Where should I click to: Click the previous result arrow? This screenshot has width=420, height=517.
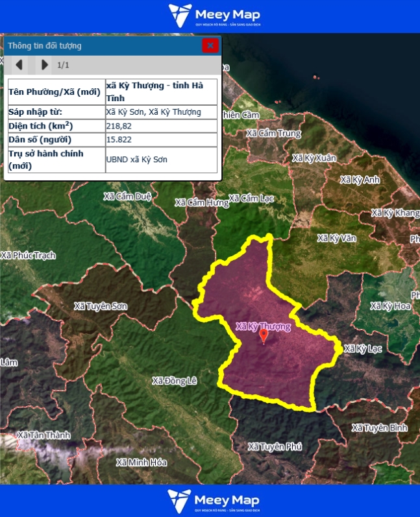tap(19, 65)
